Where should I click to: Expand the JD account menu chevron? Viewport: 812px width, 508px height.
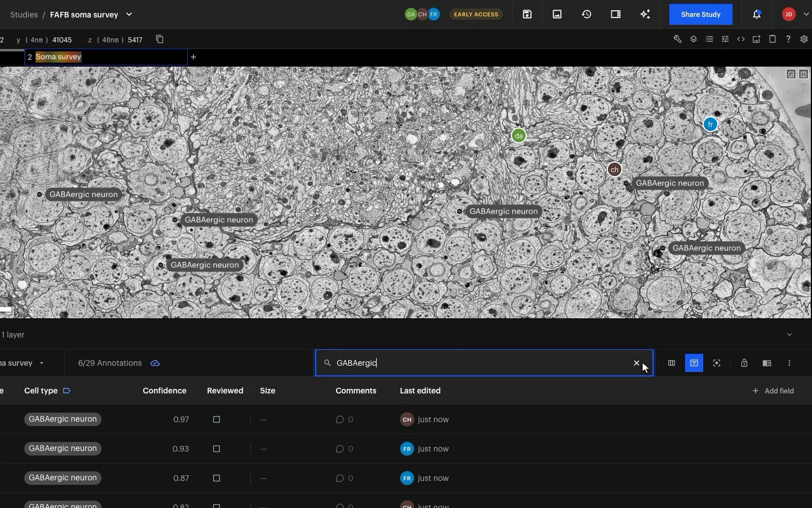point(806,15)
